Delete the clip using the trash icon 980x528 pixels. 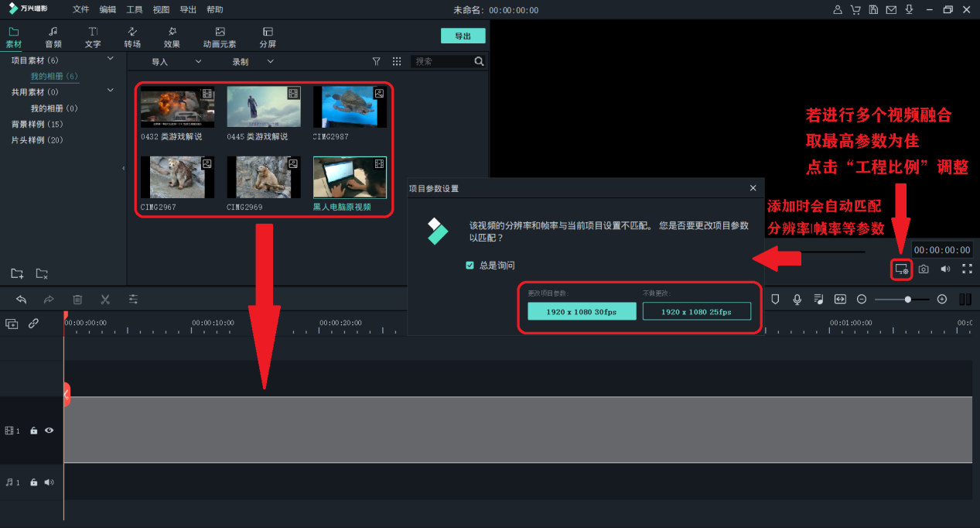77,299
